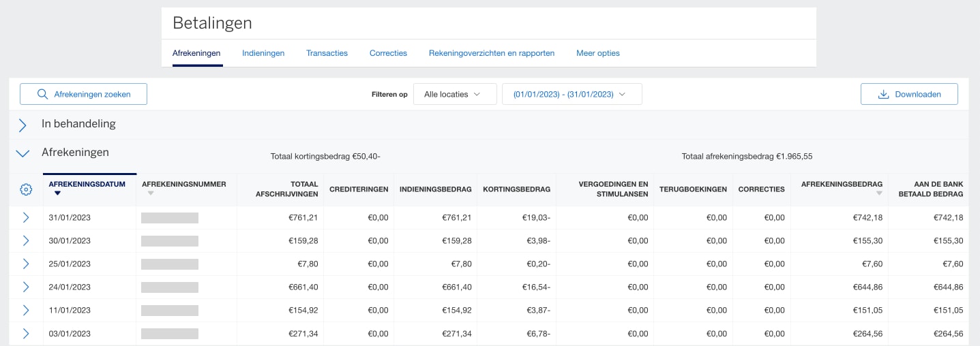Switch to the Transacties tab

click(327, 53)
